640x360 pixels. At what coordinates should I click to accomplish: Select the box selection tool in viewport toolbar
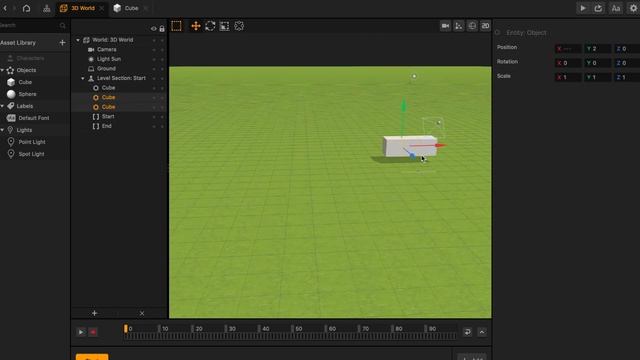(x=176, y=26)
